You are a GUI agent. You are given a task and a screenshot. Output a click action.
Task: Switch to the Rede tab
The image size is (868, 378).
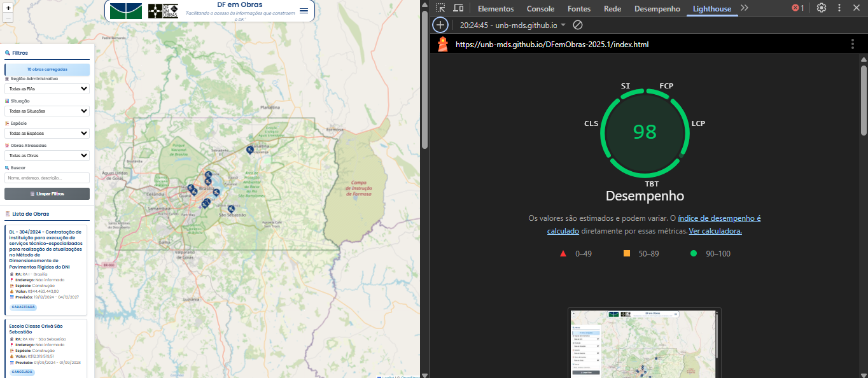pyautogui.click(x=613, y=9)
